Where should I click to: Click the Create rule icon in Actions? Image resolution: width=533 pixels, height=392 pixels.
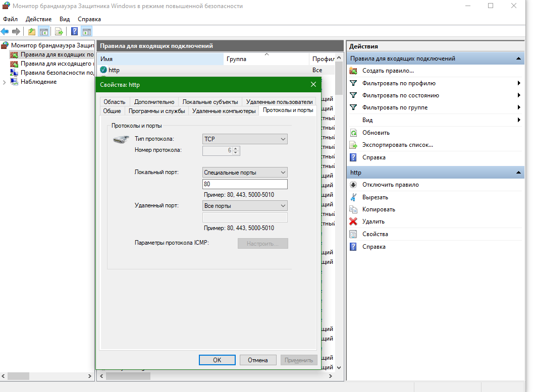pos(353,71)
